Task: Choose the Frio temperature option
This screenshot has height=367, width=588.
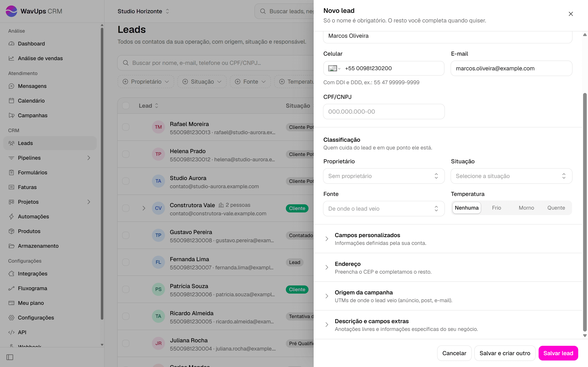Action: click(496, 208)
